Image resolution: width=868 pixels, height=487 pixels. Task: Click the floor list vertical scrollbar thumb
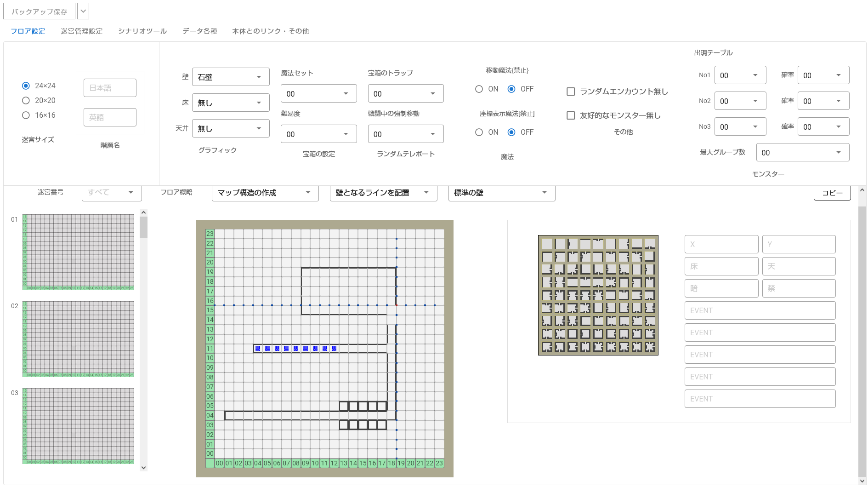click(143, 227)
